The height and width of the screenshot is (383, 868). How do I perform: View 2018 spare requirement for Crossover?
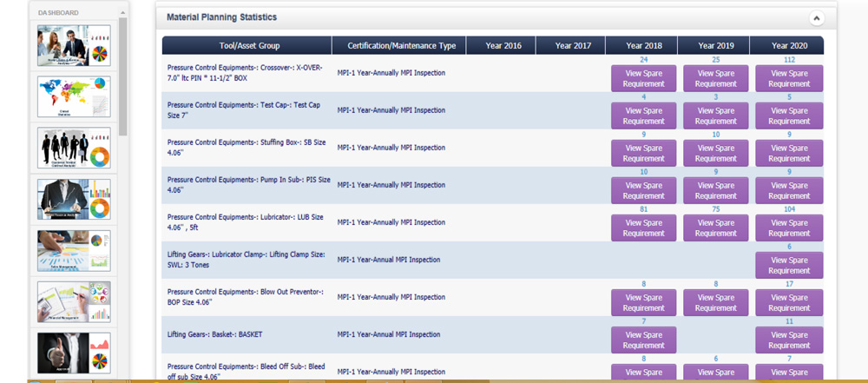[x=643, y=79]
